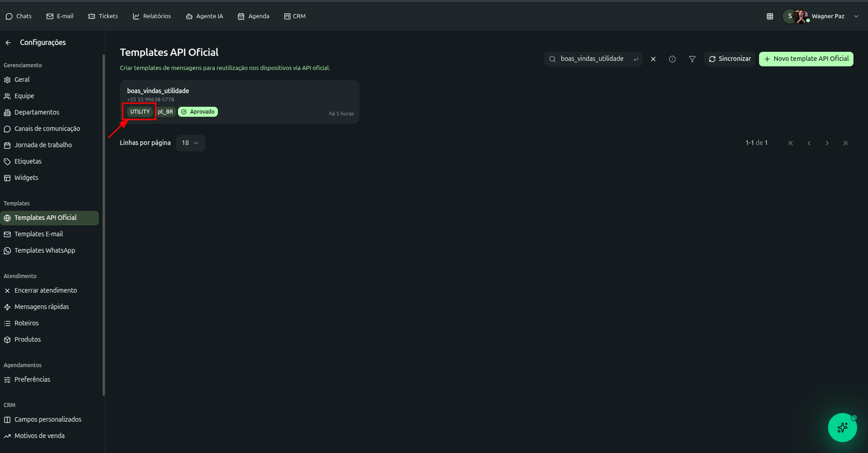Open the Linhas por página dropdown
868x453 pixels.
click(190, 143)
